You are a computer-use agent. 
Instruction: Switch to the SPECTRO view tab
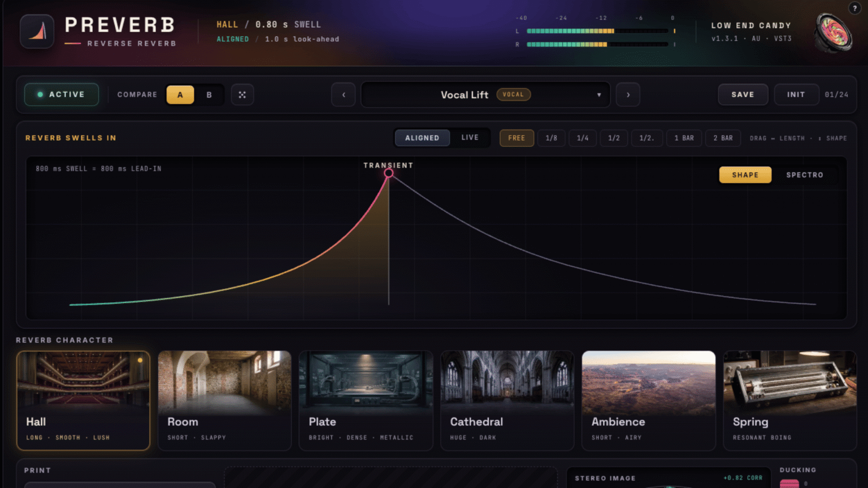pyautogui.click(x=805, y=175)
